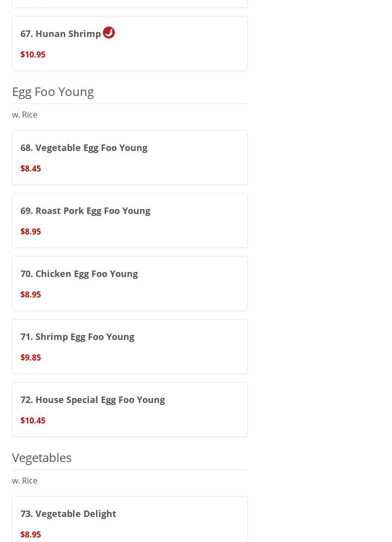Select 72. House Special Egg Foo Young
The image size is (392, 542).
(x=92, y=399)
